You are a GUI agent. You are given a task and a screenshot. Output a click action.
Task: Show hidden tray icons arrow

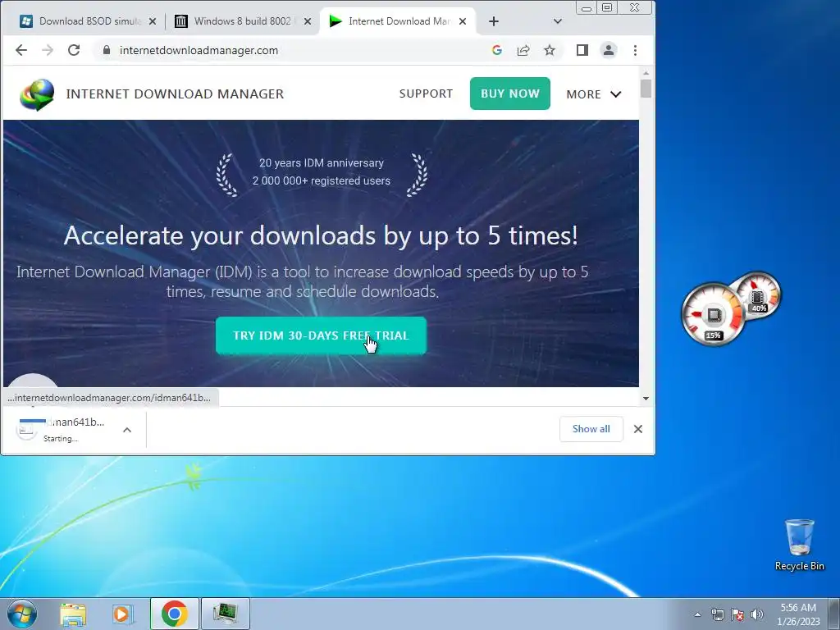[x=697, y=614]
